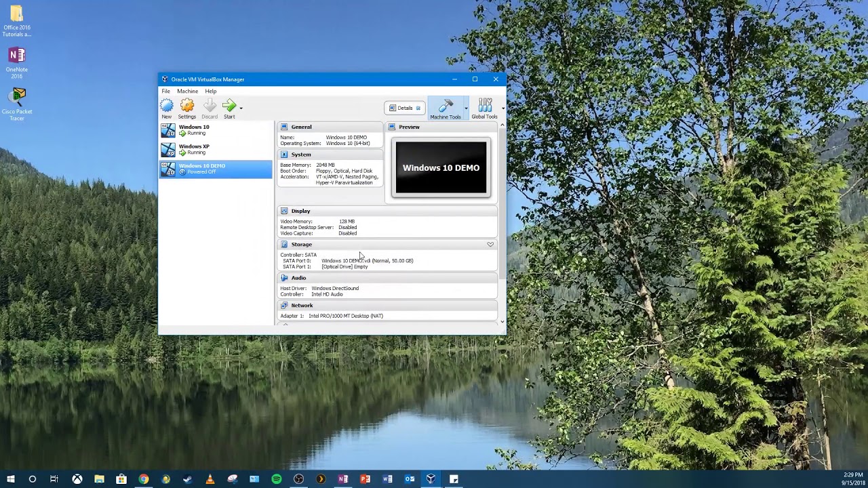Collapse the Storage section with its chevron
Viewport: 868px width, 488px height.
(x=490, y=245)
